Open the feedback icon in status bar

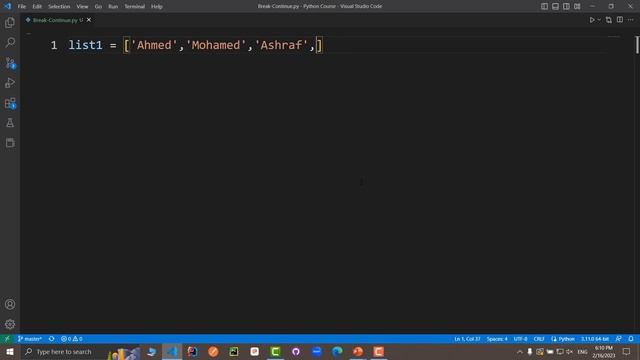[619, 339]
